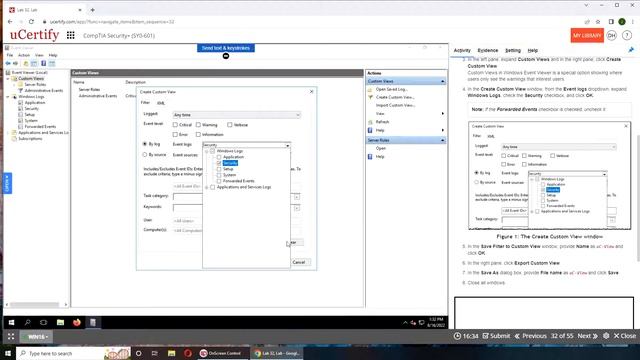Viewport: 640px width, 360px height.
Task: Bookmark the page with the star icon
Action: pyautogui.click(x=598, y=22)
